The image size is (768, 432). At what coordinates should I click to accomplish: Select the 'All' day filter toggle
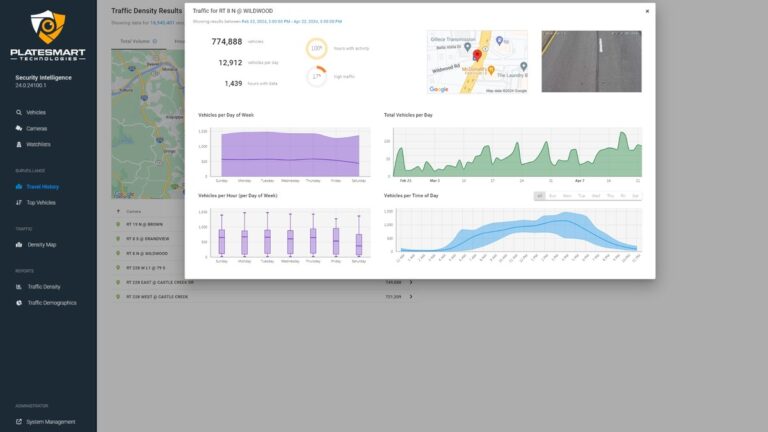click(x=539, y=196)
